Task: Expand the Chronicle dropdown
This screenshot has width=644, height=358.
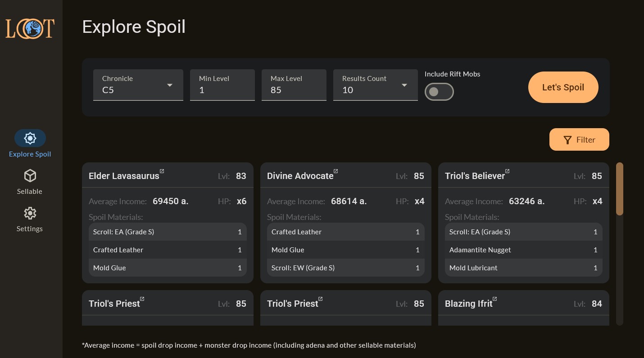Action: pyautogui.click(x=169, y=85)
